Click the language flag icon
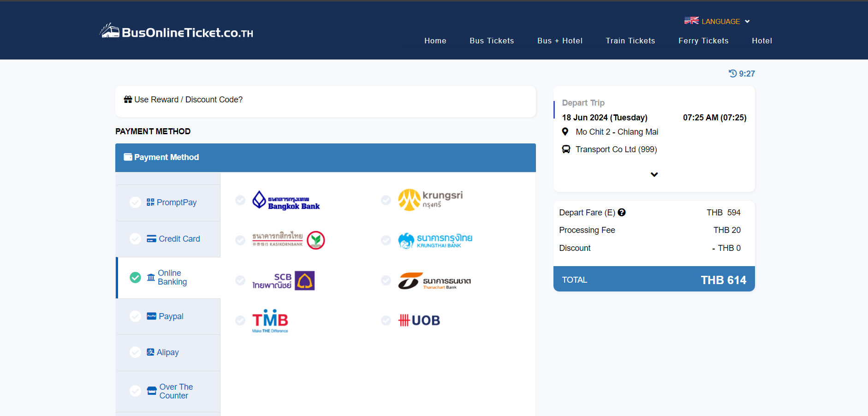The width and height of the screenshot is (868, 416). 691,21
